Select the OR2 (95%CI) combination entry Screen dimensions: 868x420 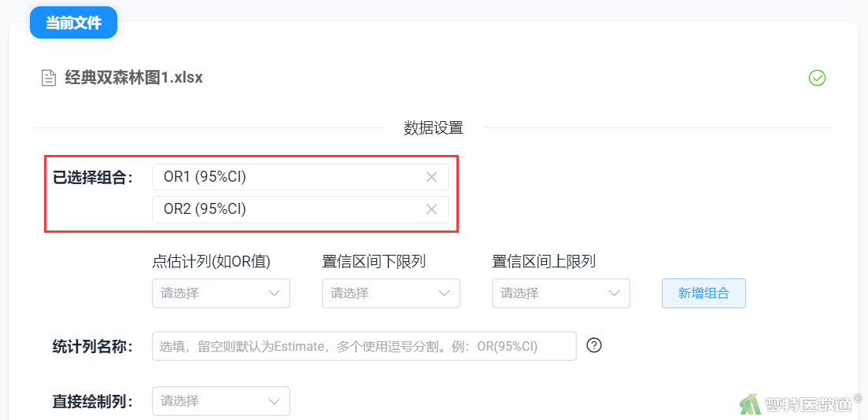pos(301,209)
